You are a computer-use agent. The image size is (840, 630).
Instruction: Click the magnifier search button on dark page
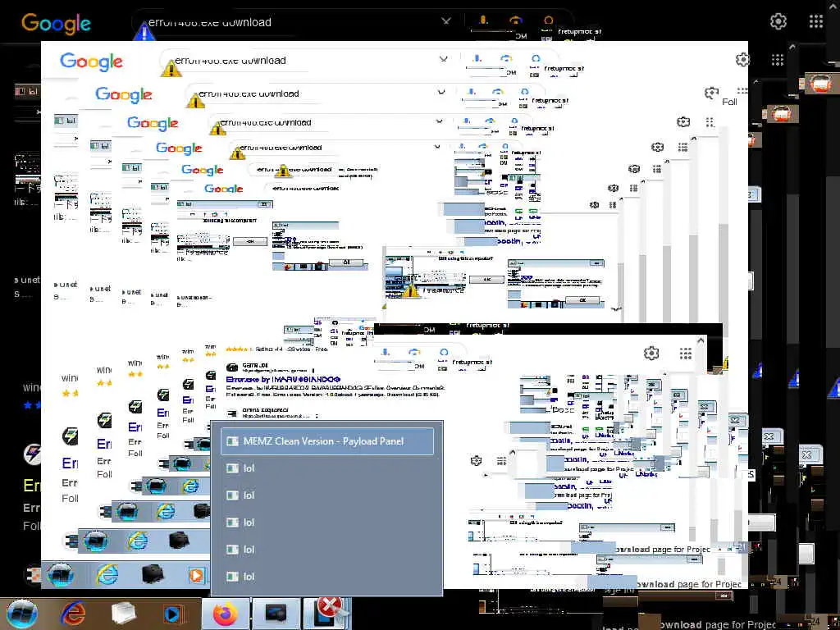(x=548, y=21)
